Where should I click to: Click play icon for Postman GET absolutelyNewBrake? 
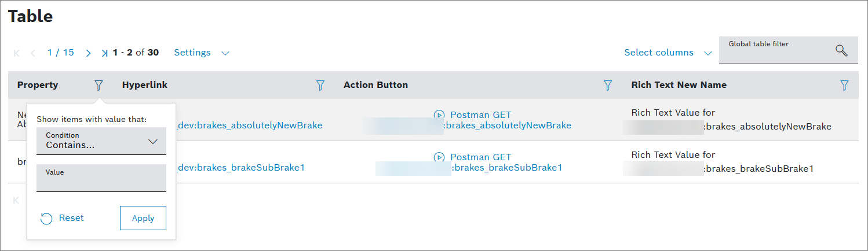point(439,115)
